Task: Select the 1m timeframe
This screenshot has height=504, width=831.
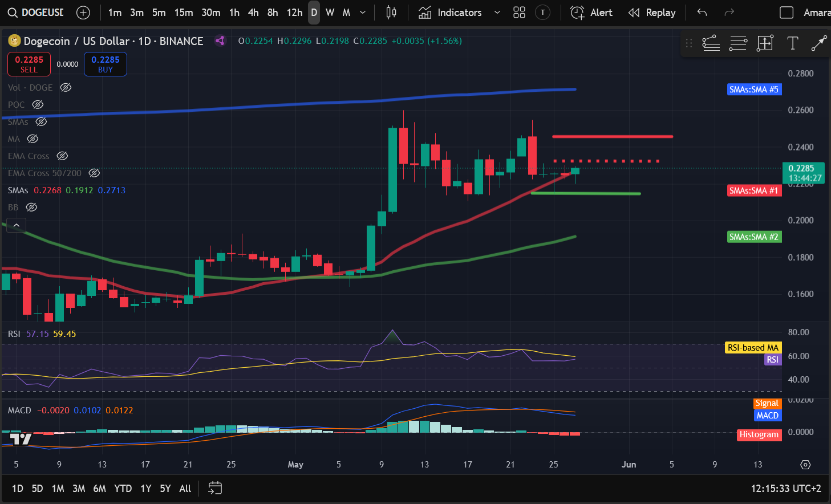Action: 115,13
